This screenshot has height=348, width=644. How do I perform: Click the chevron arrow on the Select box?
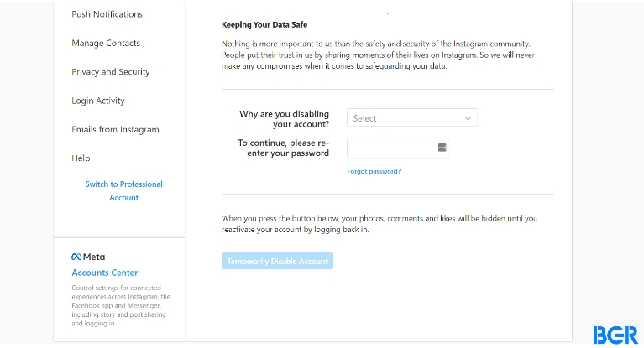468,118
